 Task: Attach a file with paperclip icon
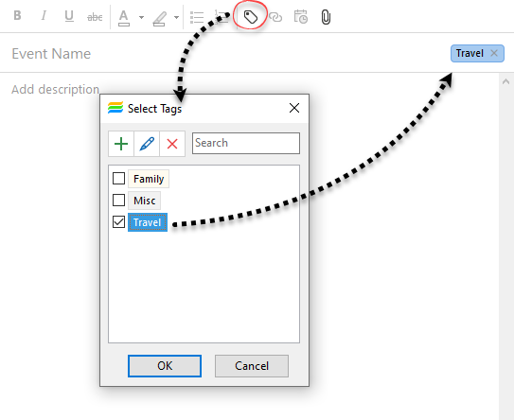326,17
